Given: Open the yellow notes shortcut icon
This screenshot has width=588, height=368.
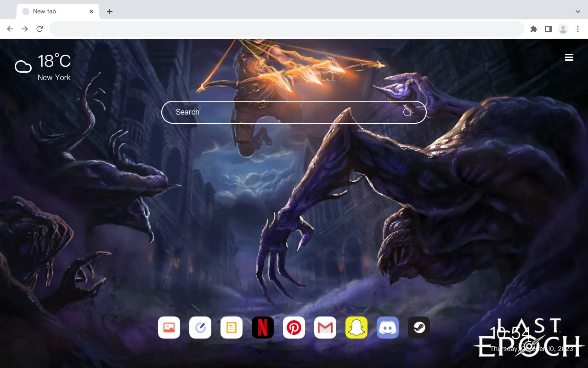Looking at the screenshot, I should [232, 328].
